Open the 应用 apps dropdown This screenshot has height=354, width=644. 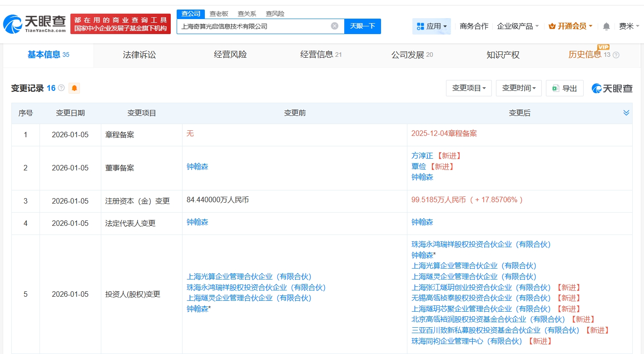pyautogui.click(x=431, y=26)
